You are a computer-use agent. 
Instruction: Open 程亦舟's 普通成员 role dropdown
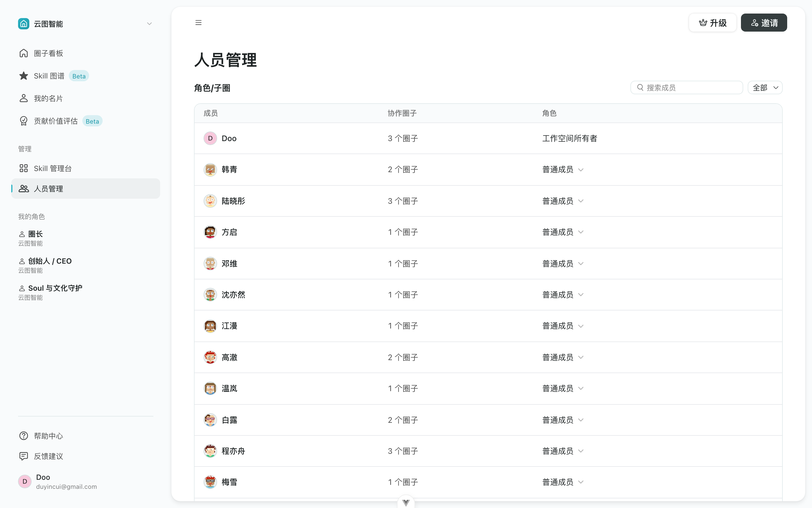[x=563, y=451]
